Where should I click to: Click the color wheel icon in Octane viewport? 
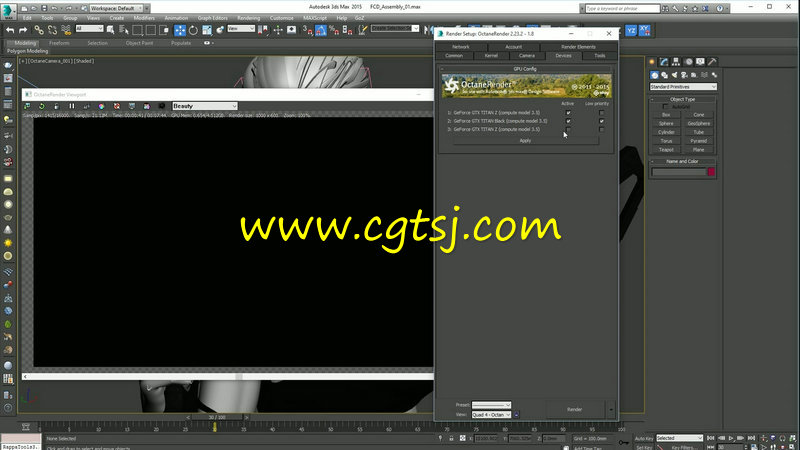102,106
